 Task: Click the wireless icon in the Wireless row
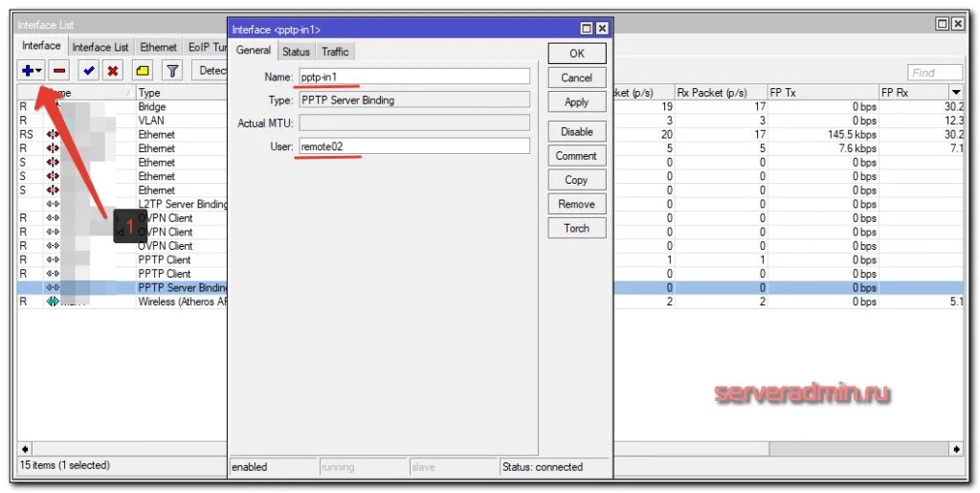[53, 302]
